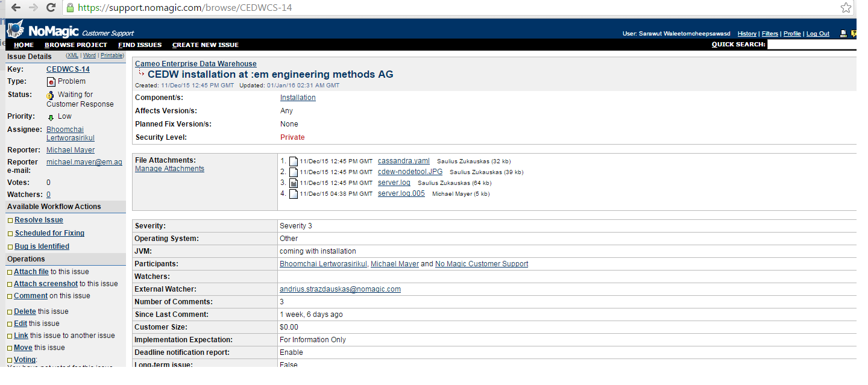Click the Problem issue type icon
The height and width of the screenshot is (385, 868).
[51, 82]
